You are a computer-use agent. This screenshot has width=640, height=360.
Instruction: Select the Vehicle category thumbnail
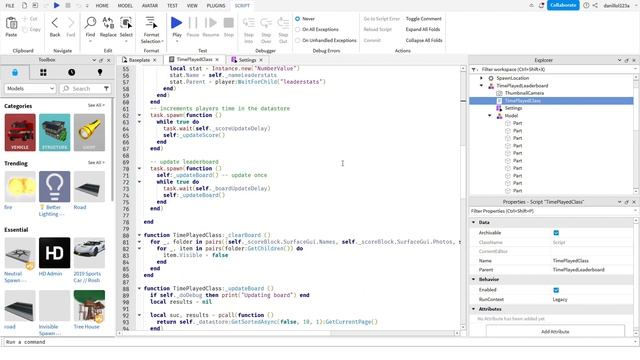[x=20, y=133]
